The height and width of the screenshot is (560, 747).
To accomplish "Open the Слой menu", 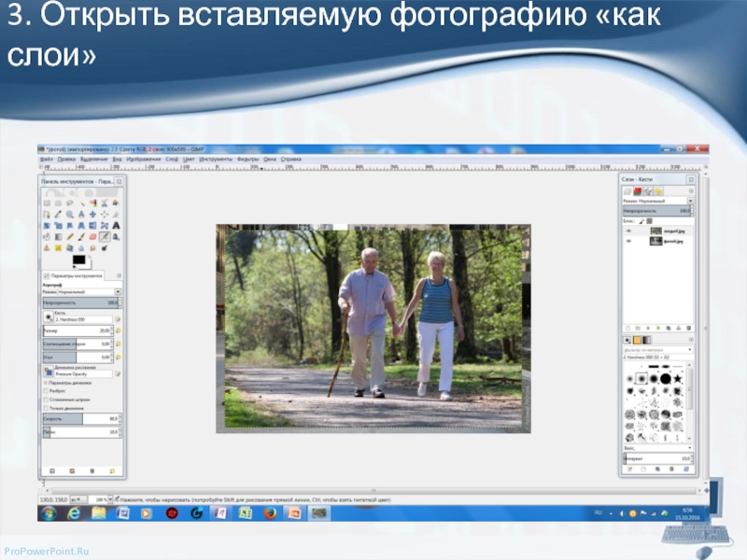I will click(x=172, y=160).
